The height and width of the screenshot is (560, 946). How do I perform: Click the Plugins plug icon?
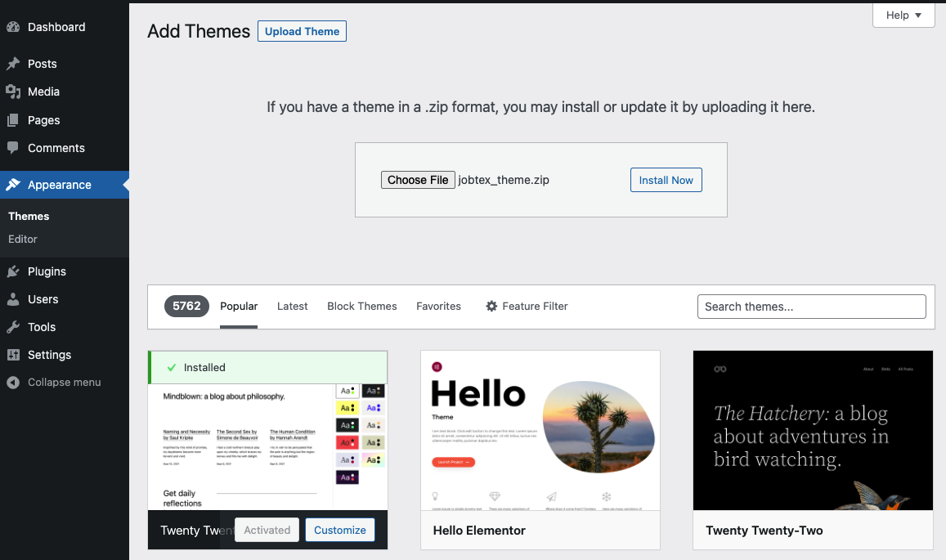[x=12, y=271]
